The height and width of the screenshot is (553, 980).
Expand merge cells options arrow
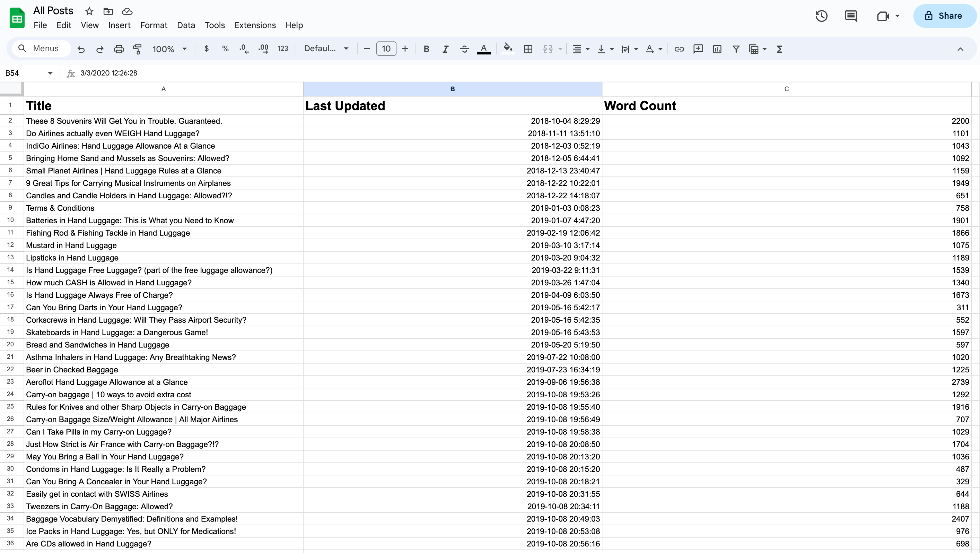[x=560, y=49]
